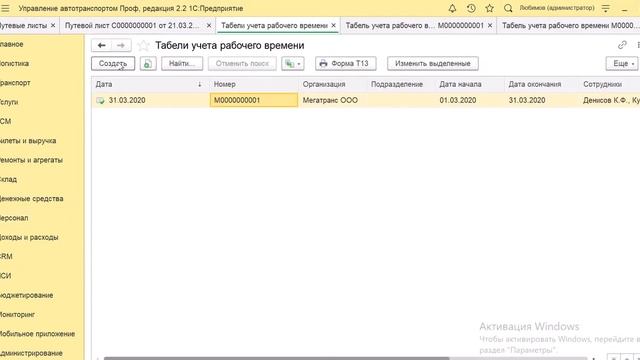
Task: Select Табели учета рабочего времени tab
Action: click(274, 25)
